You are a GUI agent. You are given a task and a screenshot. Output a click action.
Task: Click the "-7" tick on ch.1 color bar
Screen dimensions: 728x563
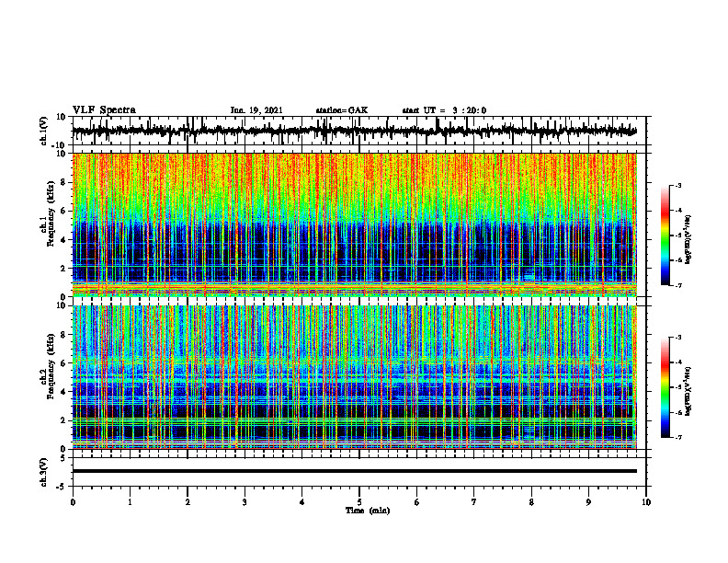point(678,285)
